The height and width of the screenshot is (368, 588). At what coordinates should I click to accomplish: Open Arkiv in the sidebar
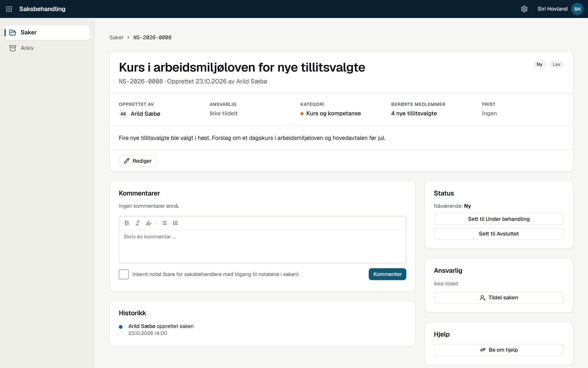tap(47, 48)
